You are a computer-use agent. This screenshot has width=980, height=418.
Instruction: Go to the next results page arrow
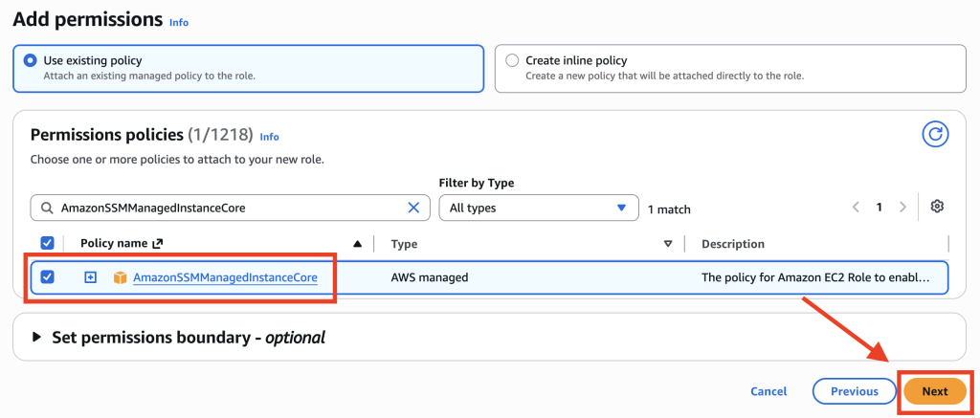click(x=902, y=208)
